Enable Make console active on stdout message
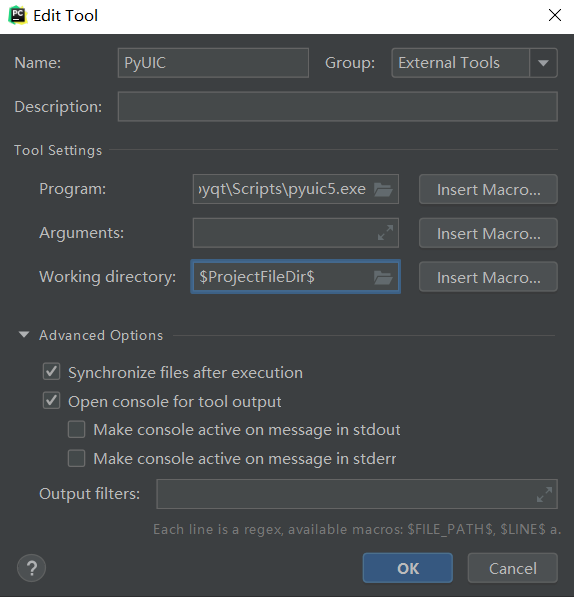The height and width of the screenshot is (597, 574). [x=77, y=429]
